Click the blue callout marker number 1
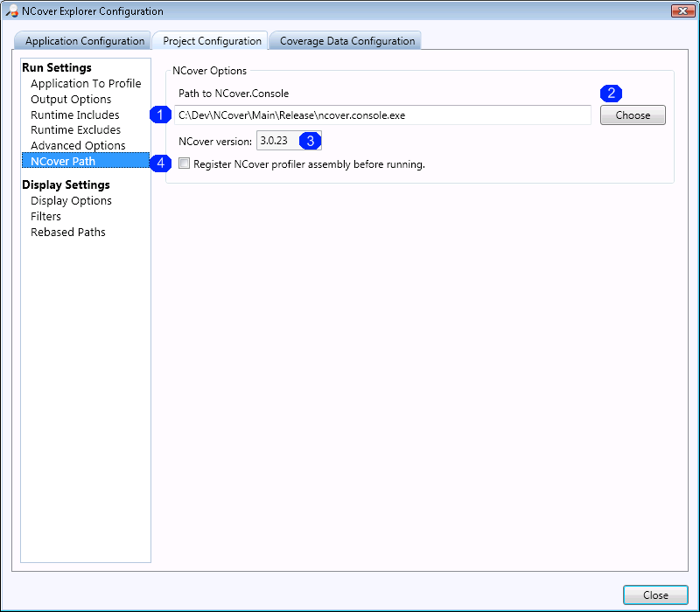Screen dimensions: 700x612 (160, 115)
